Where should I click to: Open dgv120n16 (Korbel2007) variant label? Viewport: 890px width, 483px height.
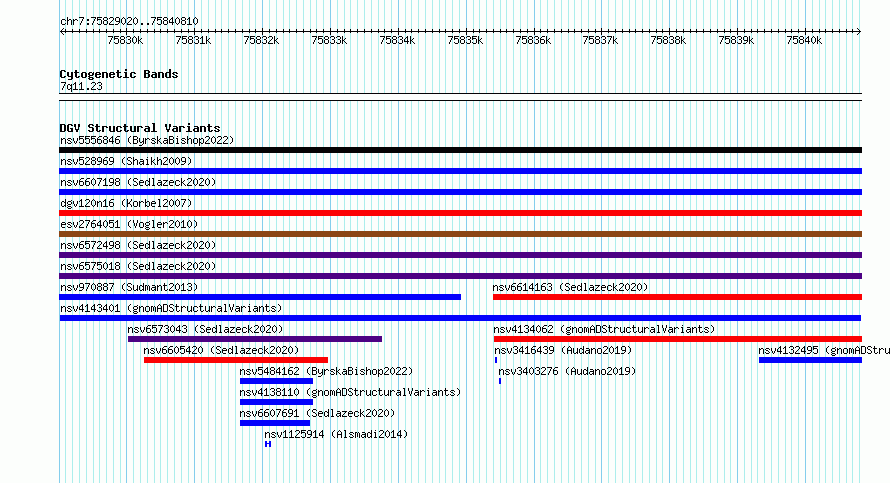click(126, 203)
